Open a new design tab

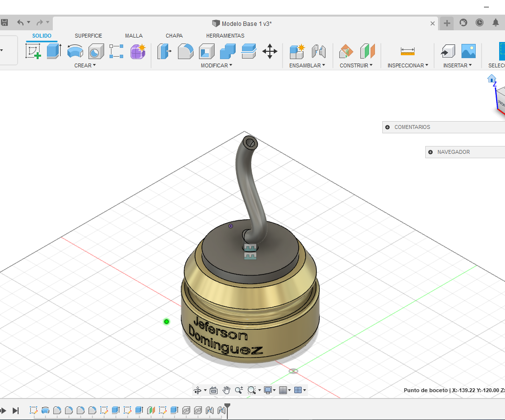(447, 23)
